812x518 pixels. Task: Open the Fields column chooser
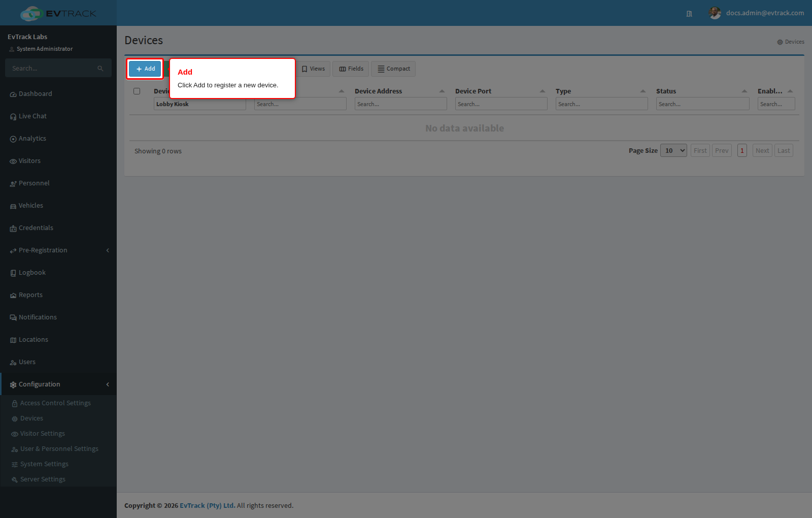[x=351, y=69]
